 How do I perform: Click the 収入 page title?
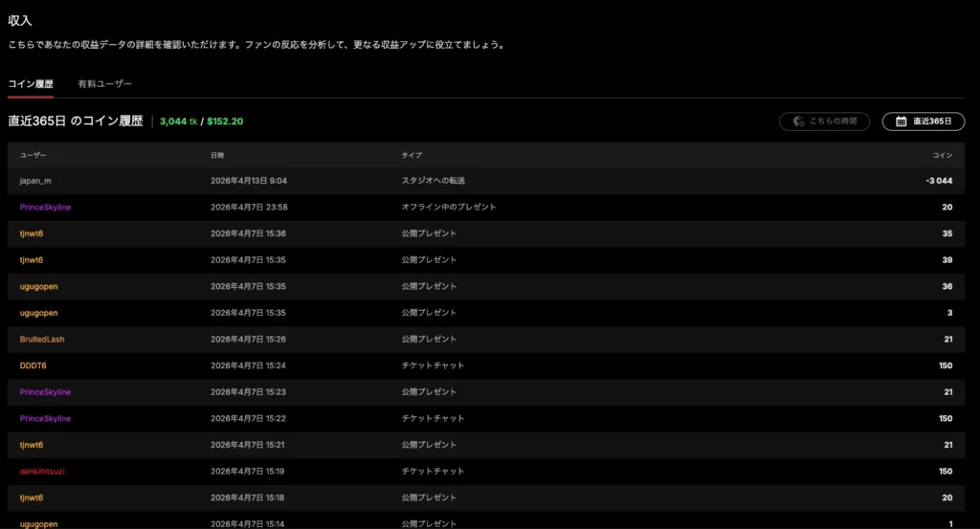pyautogui.click(x=19, y=21)
